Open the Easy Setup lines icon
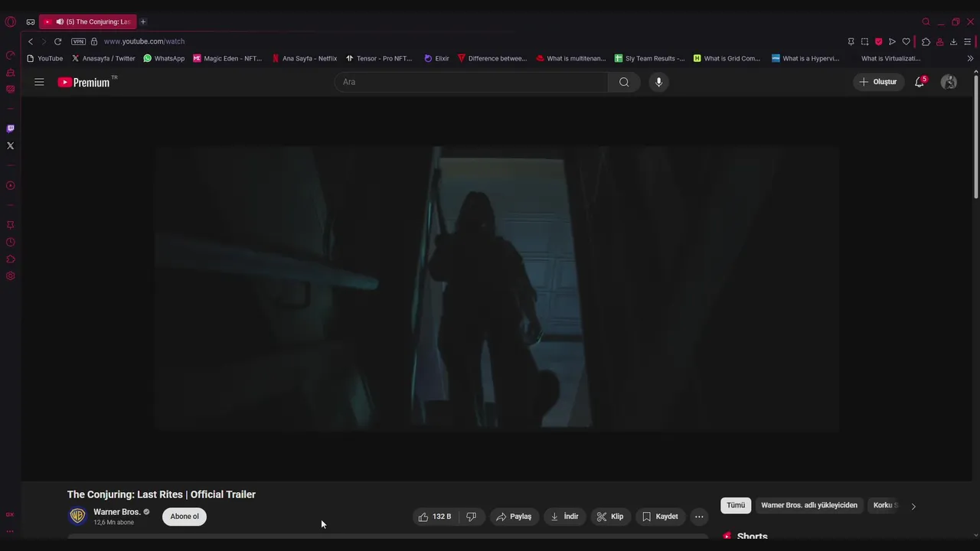 (x=967, y=41)
